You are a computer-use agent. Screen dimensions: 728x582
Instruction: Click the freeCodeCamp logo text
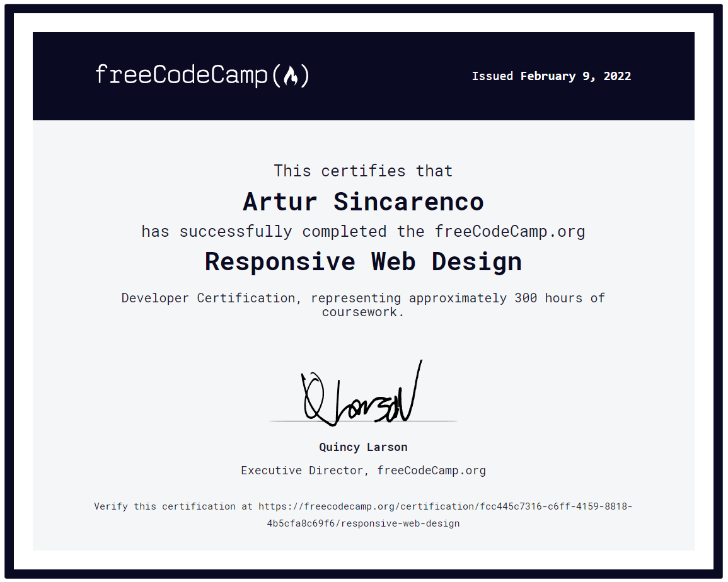pyautogui.click(x=202, y=76)
